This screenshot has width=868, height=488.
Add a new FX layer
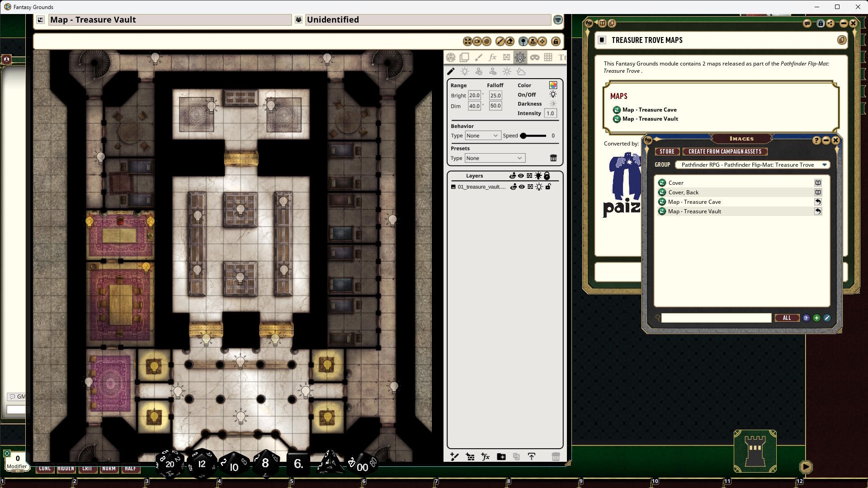coord(486,457)
